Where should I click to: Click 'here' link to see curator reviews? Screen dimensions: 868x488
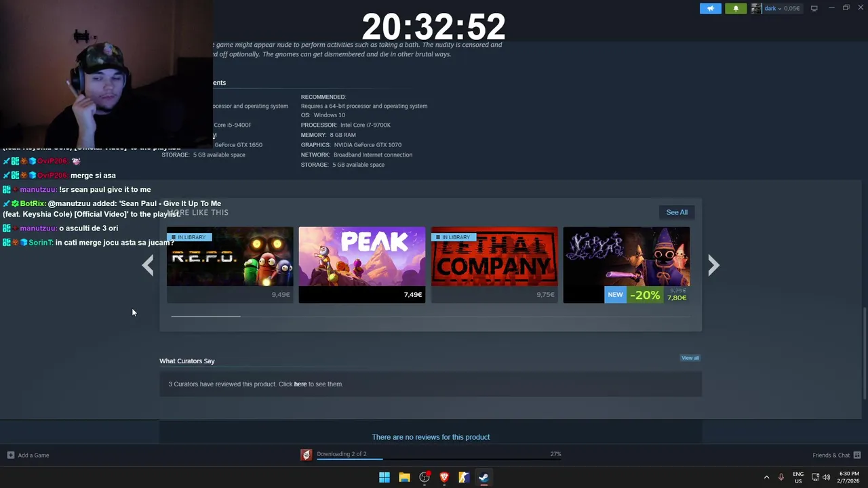coord(300,384)
